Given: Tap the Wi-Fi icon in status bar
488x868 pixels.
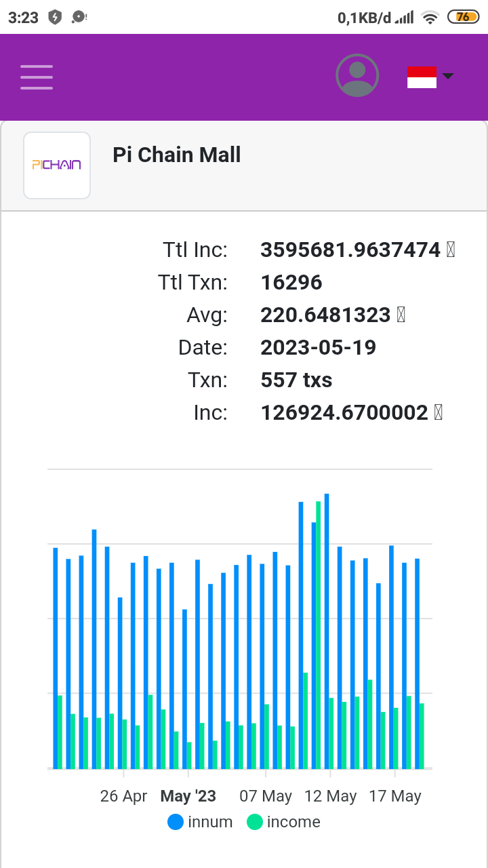Looking at the screenshot, I should tap(430, 18).
